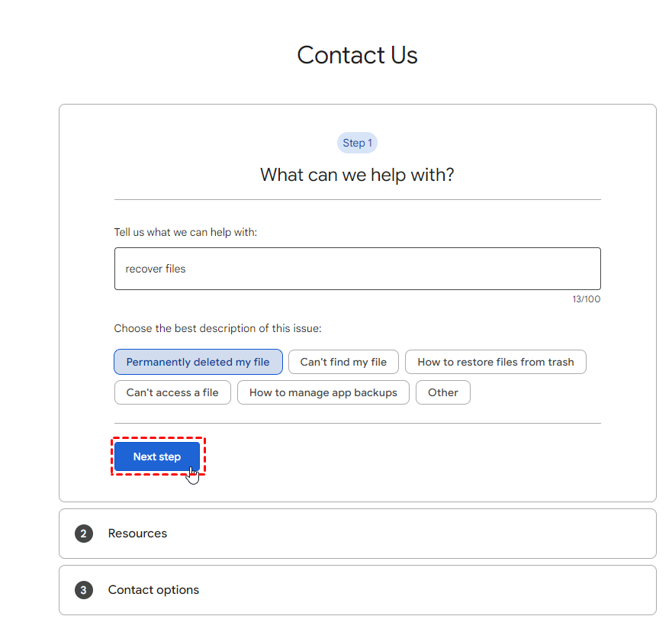Click the 'Tell us what we can help with' label
The width and height of the screenshot is (672, 629).
coord(185,232)
